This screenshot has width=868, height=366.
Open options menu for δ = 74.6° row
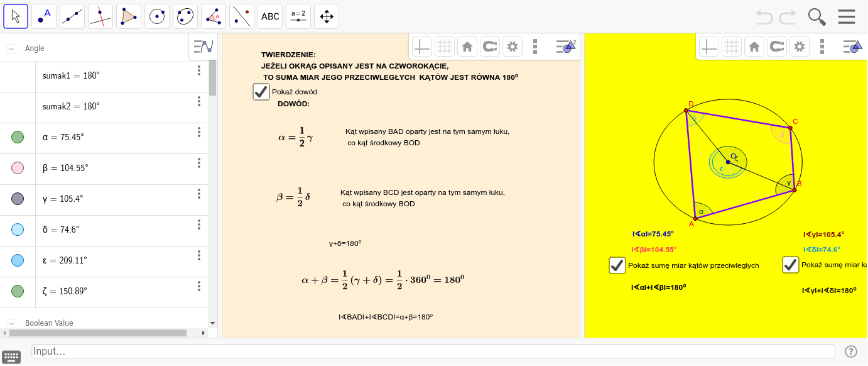(199, 225)
